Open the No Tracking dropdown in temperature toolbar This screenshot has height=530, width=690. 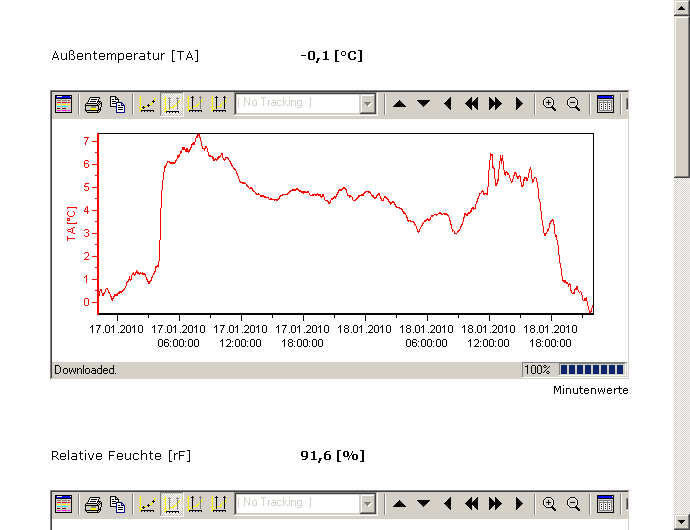pyautogui.click(x=367, y=104)
